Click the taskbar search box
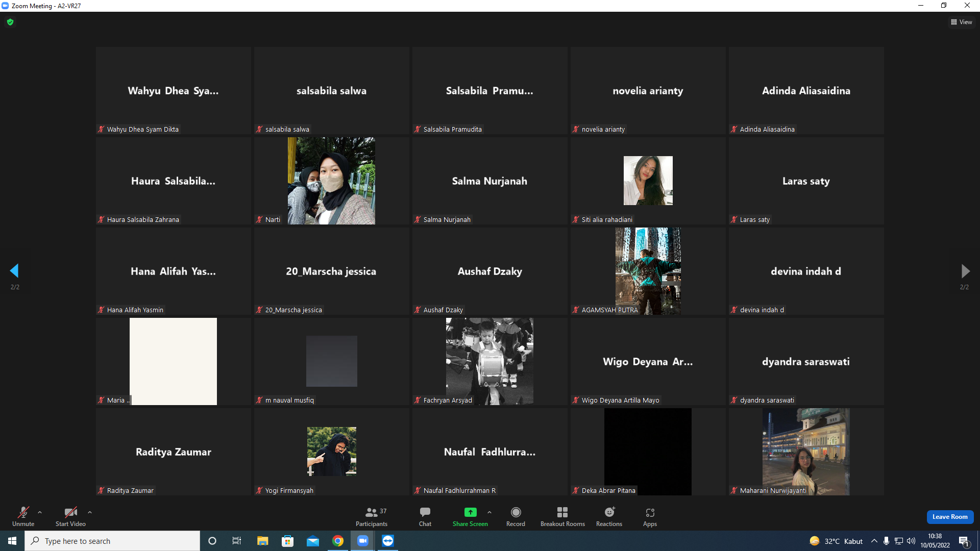The height and width of the screenshot is (551, 980). coord(112,541)
